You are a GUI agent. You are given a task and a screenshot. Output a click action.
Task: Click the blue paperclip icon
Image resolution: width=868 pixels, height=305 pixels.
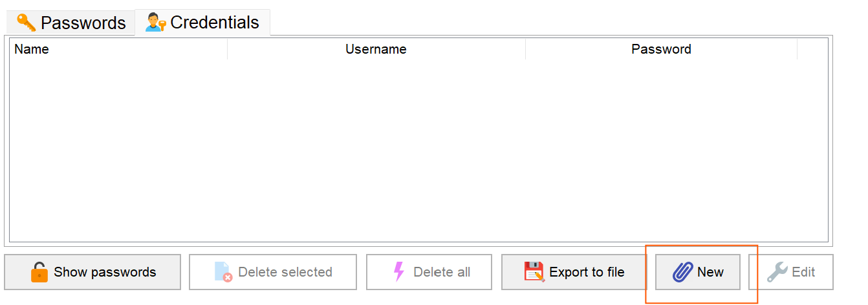682,272
